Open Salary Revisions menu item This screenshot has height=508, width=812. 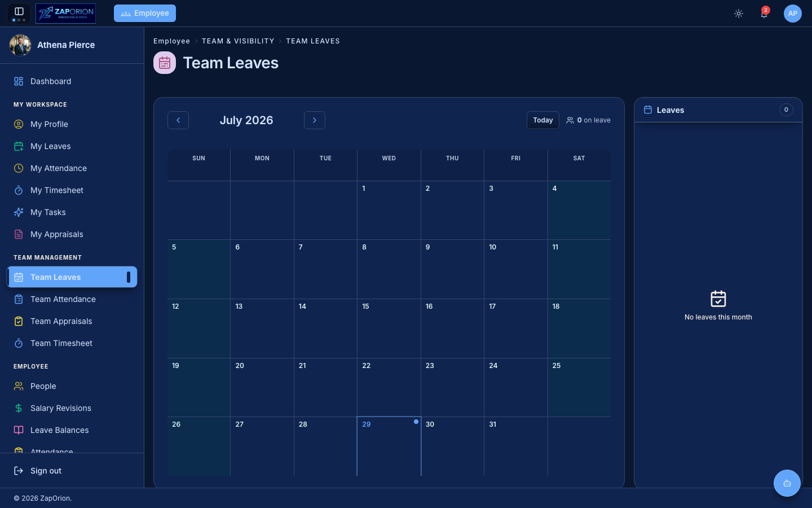tap(72, 408)
